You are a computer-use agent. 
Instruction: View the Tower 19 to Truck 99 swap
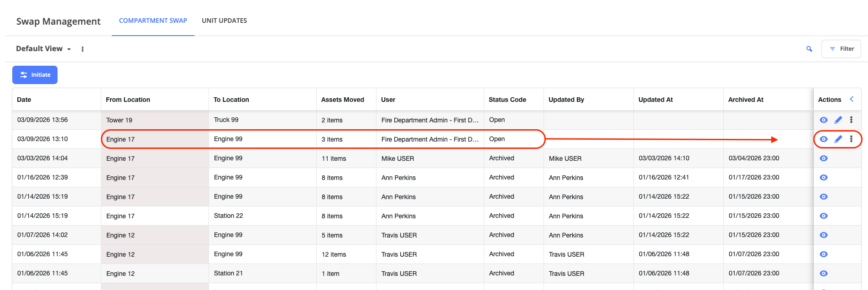824,120
